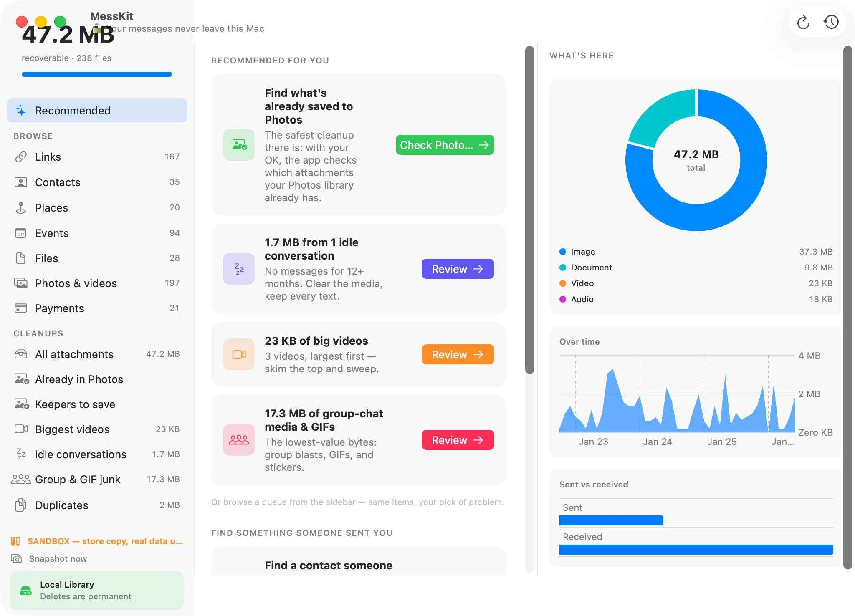Click the center panel scrollbar

pos(530,210)
